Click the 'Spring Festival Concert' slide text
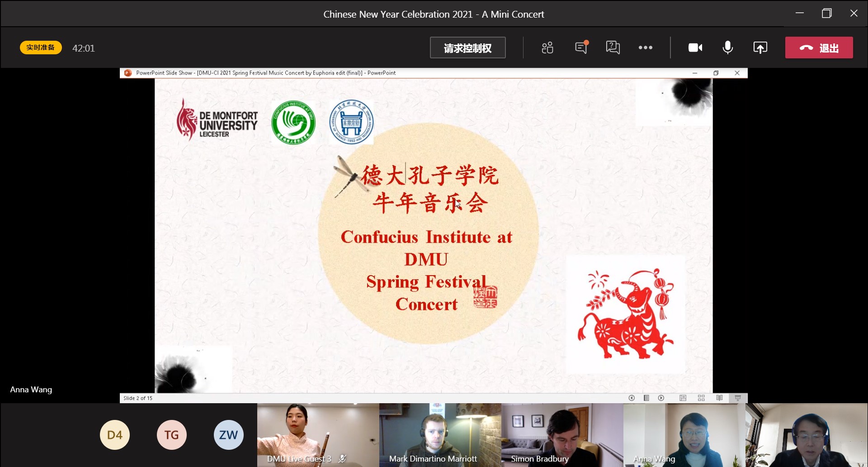Viewport: 868px width, 467px height. (426, 293)
